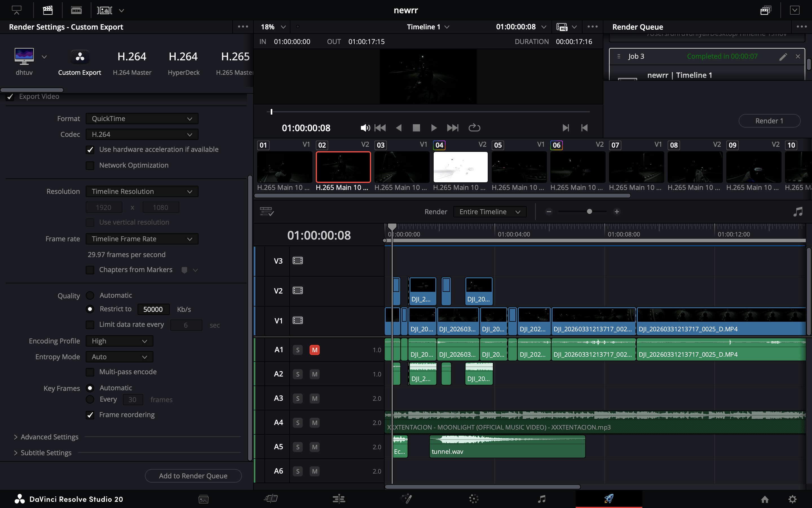Toggle audio waveform music note icon in timeline toolbar
This screenshot has height=508, width=812.
[x=798, y=212]
